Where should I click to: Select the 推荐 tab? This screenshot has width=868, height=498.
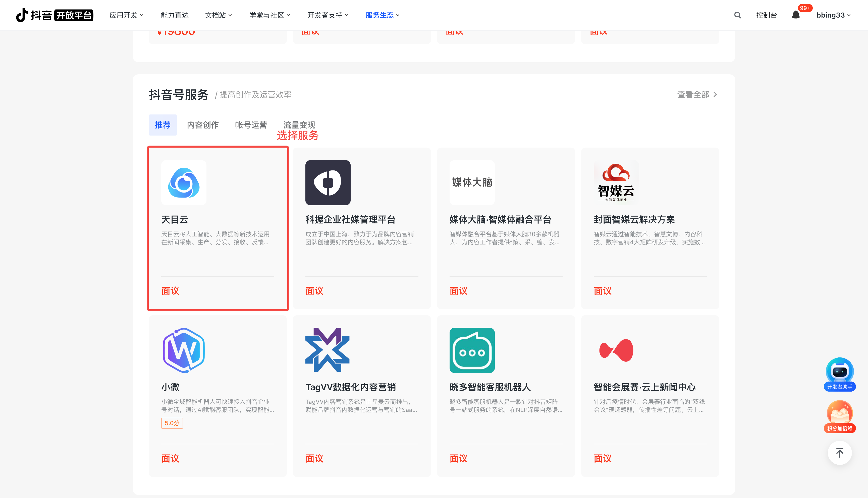click(x=162, y=125)
